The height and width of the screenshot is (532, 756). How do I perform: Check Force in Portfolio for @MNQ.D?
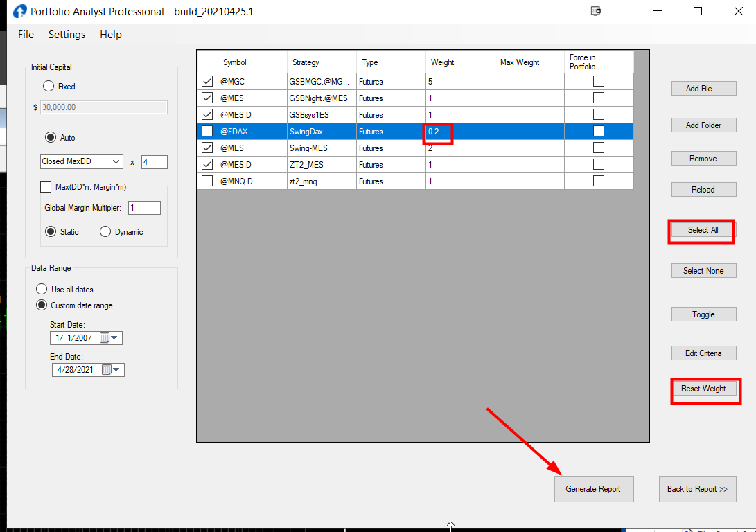tap(599, 181)
